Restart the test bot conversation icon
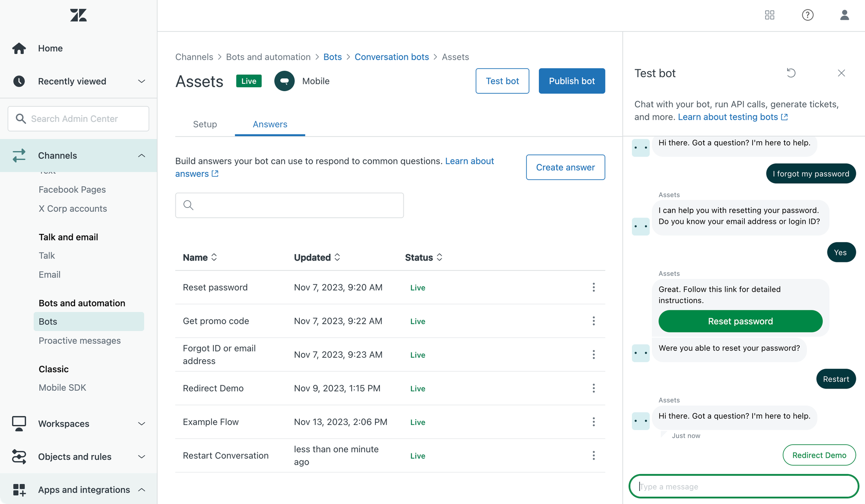 point(791,73)
